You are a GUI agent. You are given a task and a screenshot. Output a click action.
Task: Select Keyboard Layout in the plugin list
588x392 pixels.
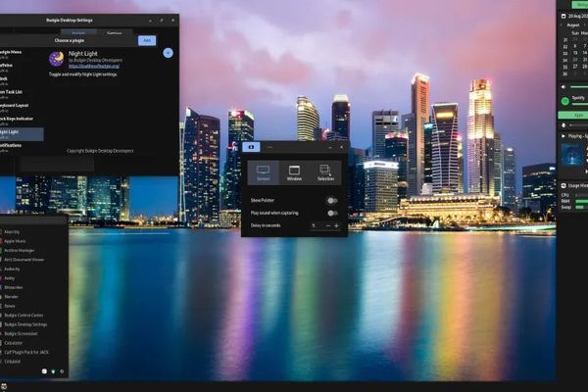click(x=21, y=108)
